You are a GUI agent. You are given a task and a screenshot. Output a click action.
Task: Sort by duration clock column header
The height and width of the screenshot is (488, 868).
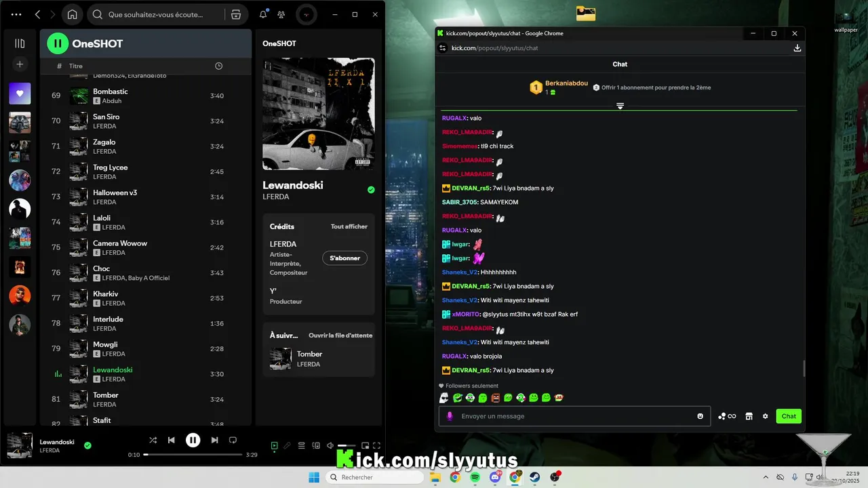218,66
